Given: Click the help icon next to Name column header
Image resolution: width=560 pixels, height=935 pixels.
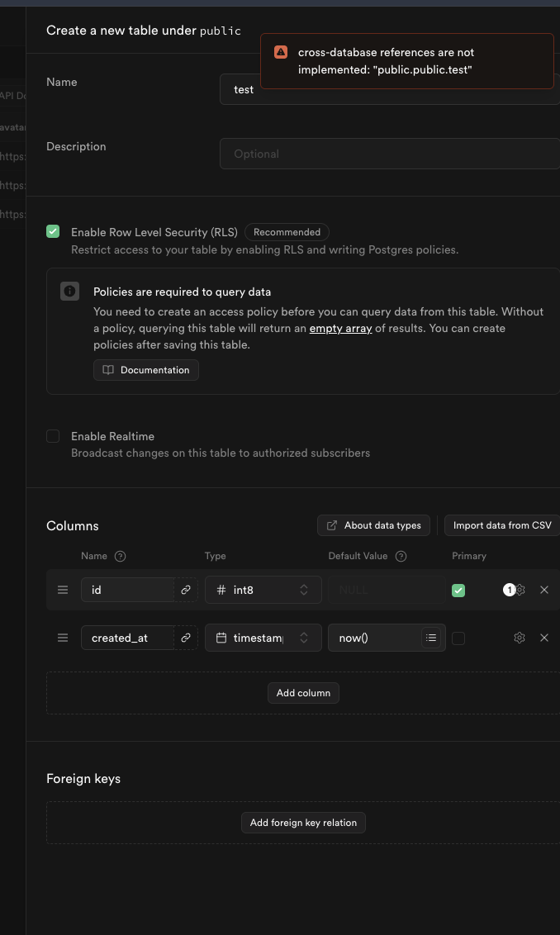Looking at the screenshot, I should 121,556.
